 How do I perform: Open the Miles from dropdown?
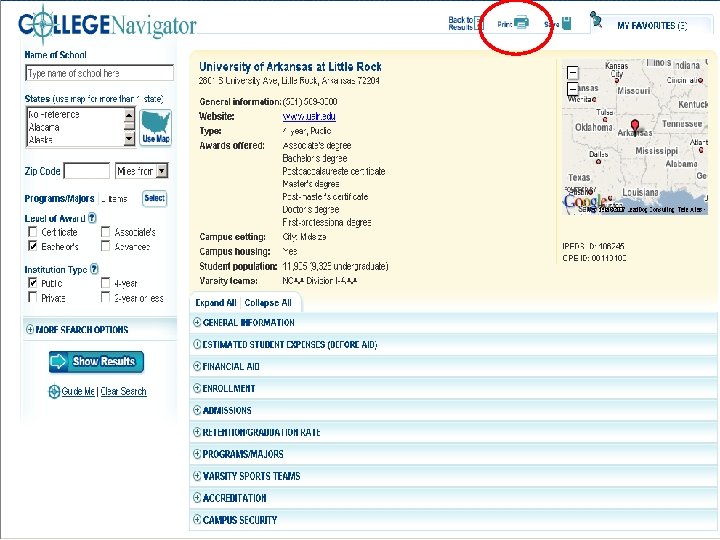[141, 171]
